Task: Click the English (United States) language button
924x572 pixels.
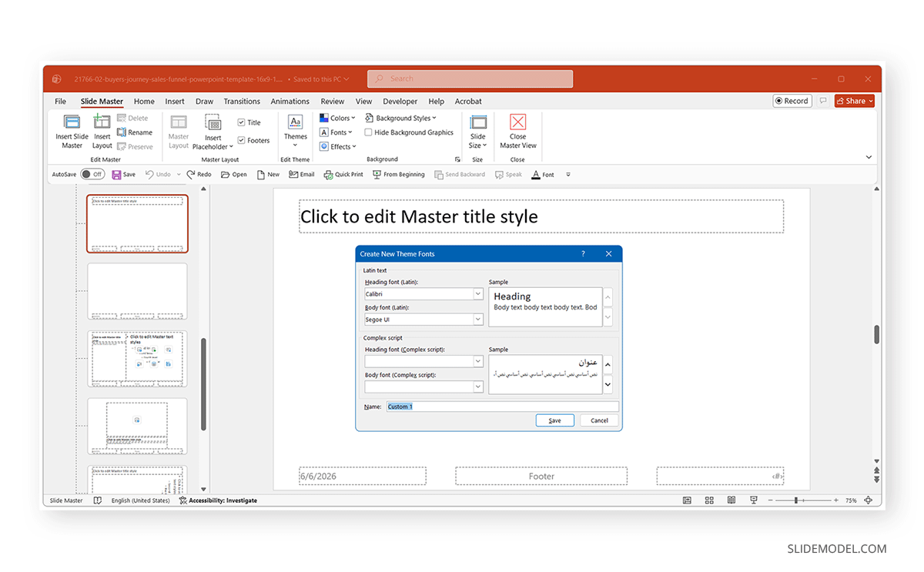Action: (140, 500)
